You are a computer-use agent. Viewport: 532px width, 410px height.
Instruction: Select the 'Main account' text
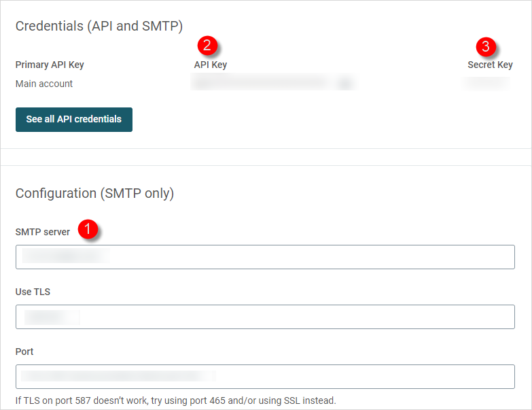coord(44,84)
